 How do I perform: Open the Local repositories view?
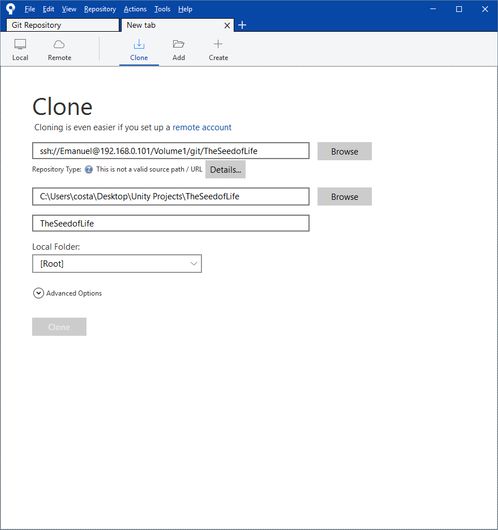pyautogui.click(x=20, y=50)
